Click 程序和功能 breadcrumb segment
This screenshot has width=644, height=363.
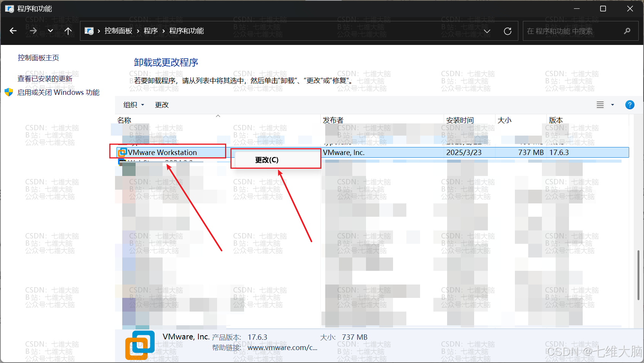(x=187, y=31)
